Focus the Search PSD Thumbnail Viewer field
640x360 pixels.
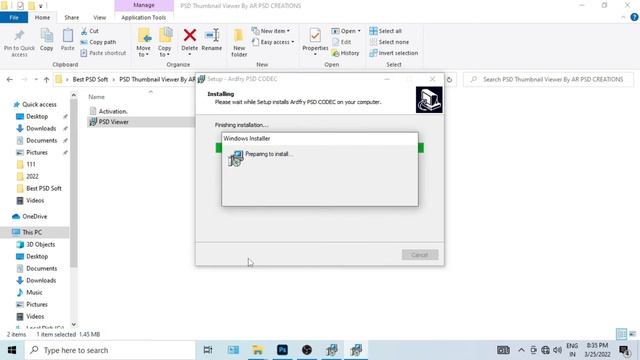(x=549, y=80)
